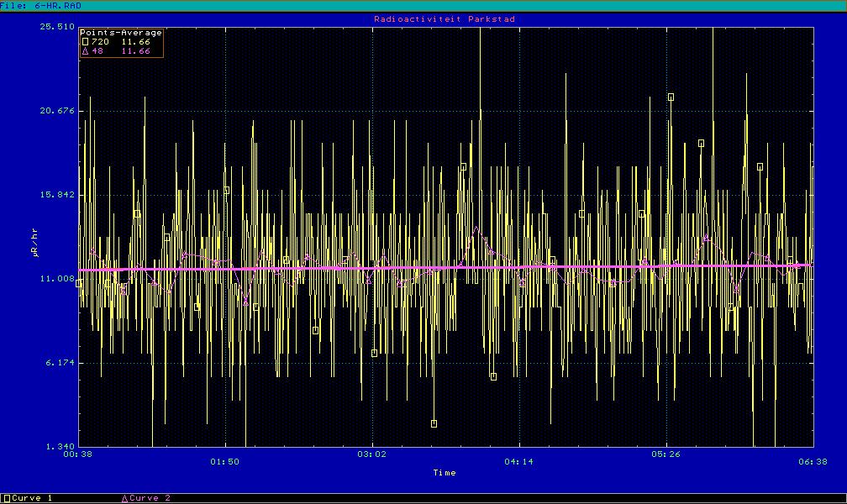The width and height of the screenshot is (847, 504).
Task: Click the 03:02 time axis label
Action: click(x=372, y=461)
